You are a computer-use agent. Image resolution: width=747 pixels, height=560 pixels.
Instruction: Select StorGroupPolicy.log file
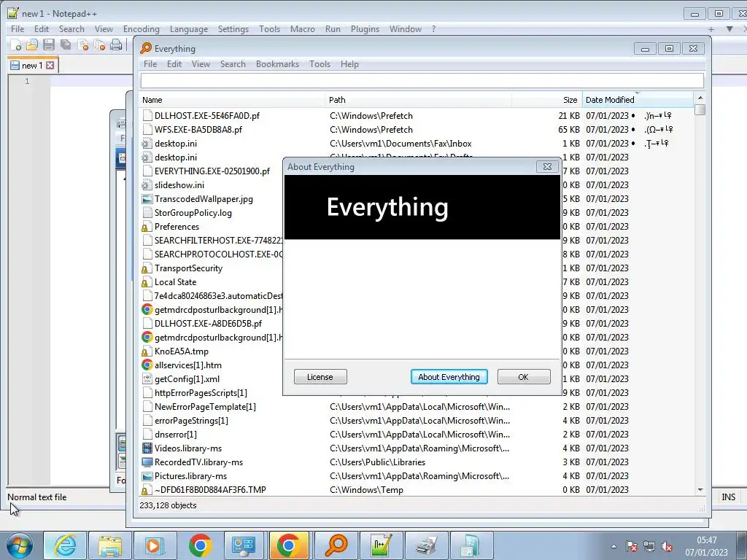point(193,213)
